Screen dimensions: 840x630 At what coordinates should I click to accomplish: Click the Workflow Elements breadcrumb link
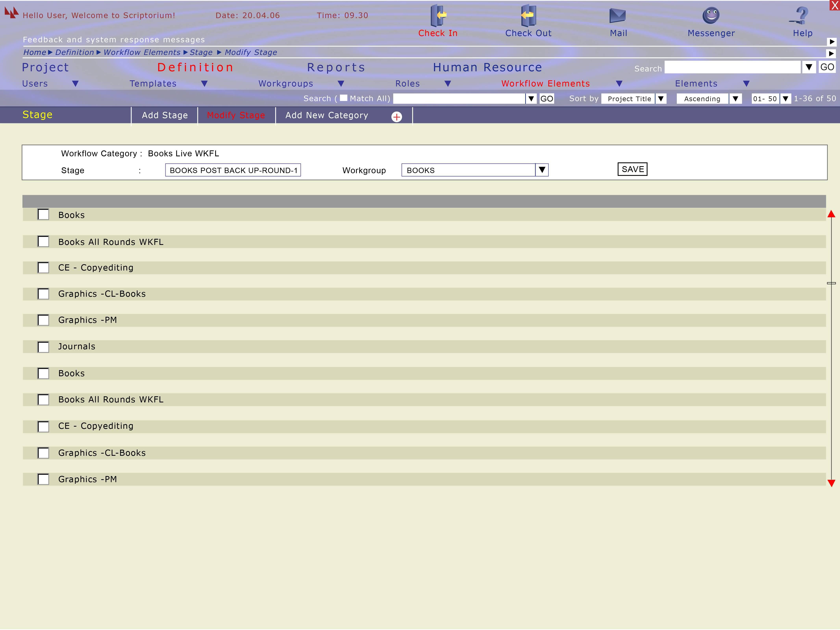pyautogui.click(x=142, y=52)
